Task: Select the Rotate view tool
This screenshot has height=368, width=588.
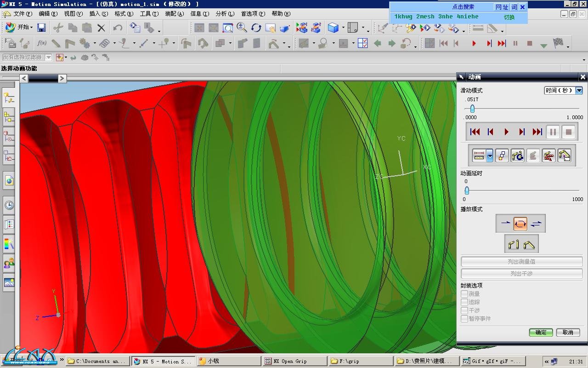Action: tap(256, 28)
